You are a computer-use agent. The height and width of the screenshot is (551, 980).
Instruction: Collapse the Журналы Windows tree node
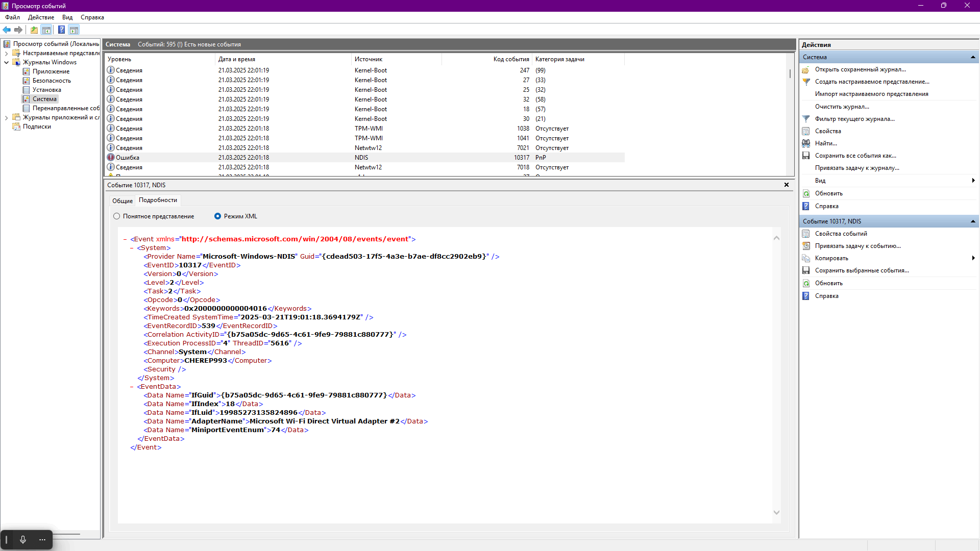click(x=6, y=62)
